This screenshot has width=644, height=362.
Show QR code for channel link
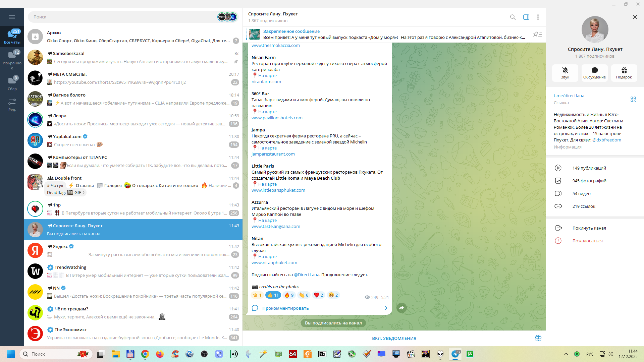point(633,99)
